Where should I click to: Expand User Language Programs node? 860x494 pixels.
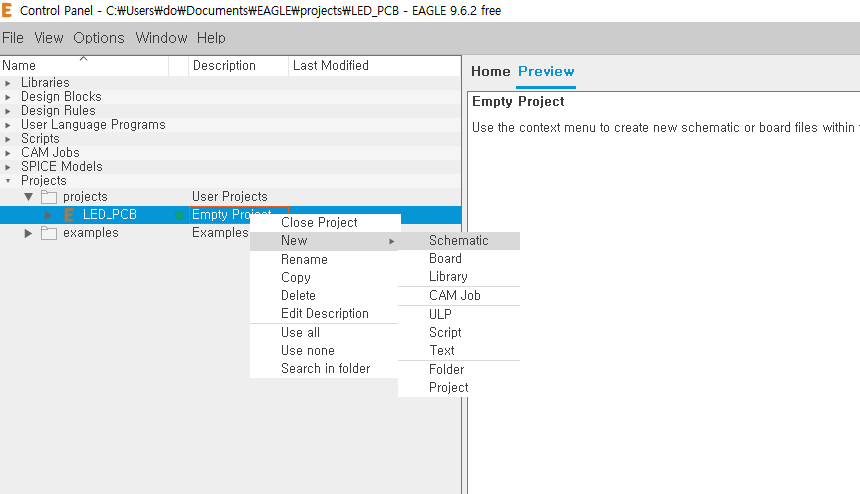point(8,125)
